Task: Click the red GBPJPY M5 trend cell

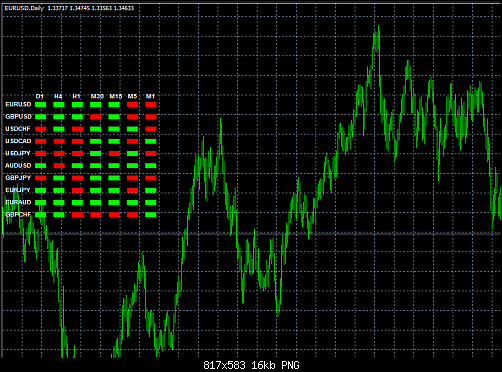Action: tap(133, 178)
